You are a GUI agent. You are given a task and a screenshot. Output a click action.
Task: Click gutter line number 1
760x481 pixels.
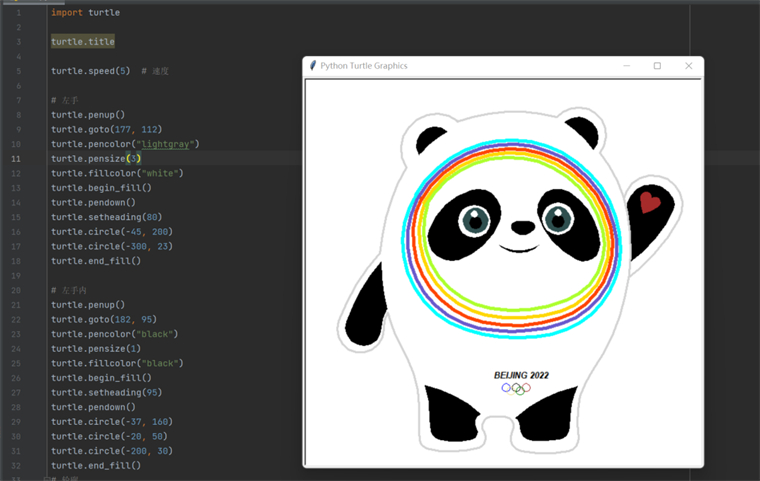tap(19, 13)
